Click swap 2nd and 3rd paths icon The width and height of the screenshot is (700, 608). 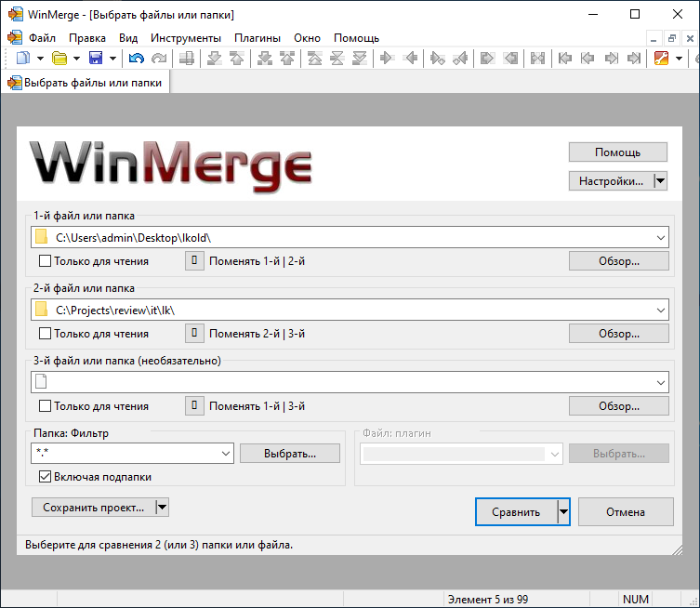[x=194, y=333]
